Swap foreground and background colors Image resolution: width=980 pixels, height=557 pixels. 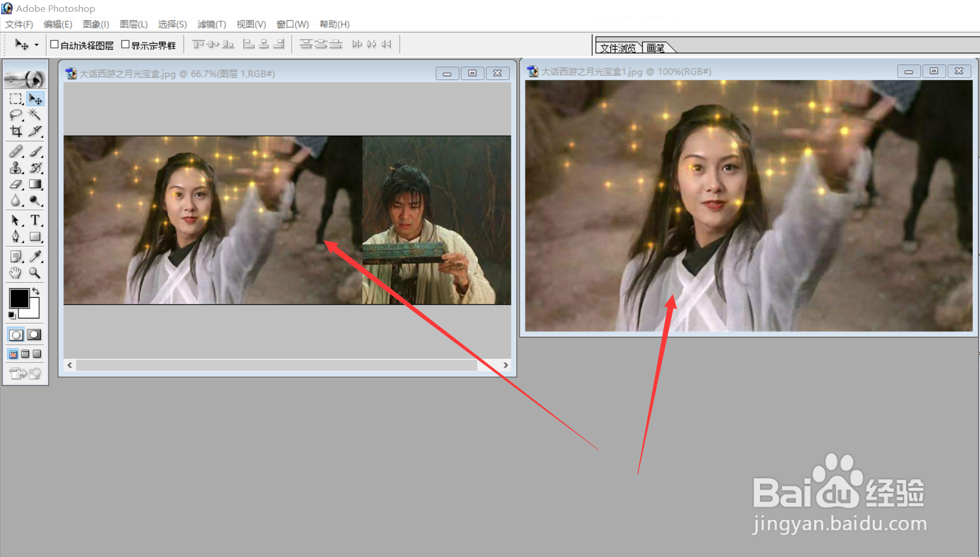point(36,291)
